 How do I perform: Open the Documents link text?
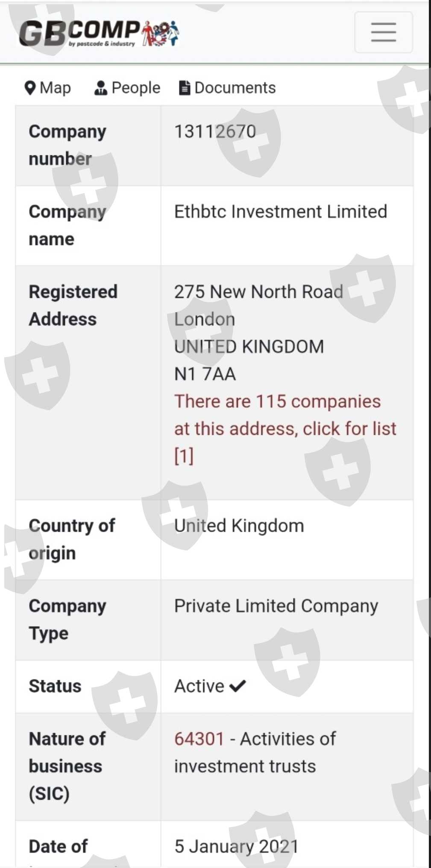(x=235, y=88)
